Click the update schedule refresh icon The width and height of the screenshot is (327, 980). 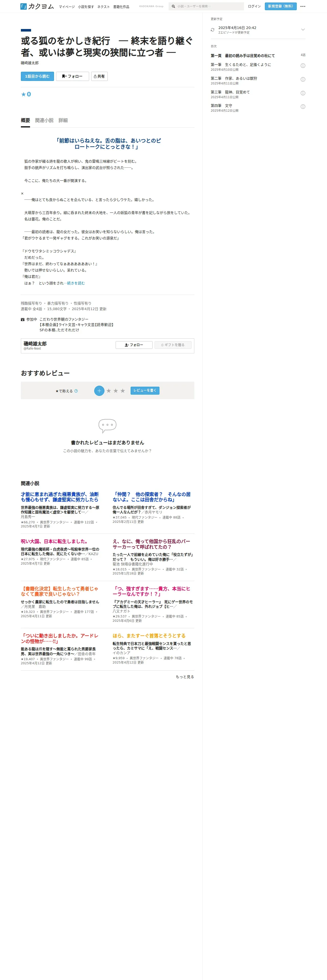coord(212,30)
